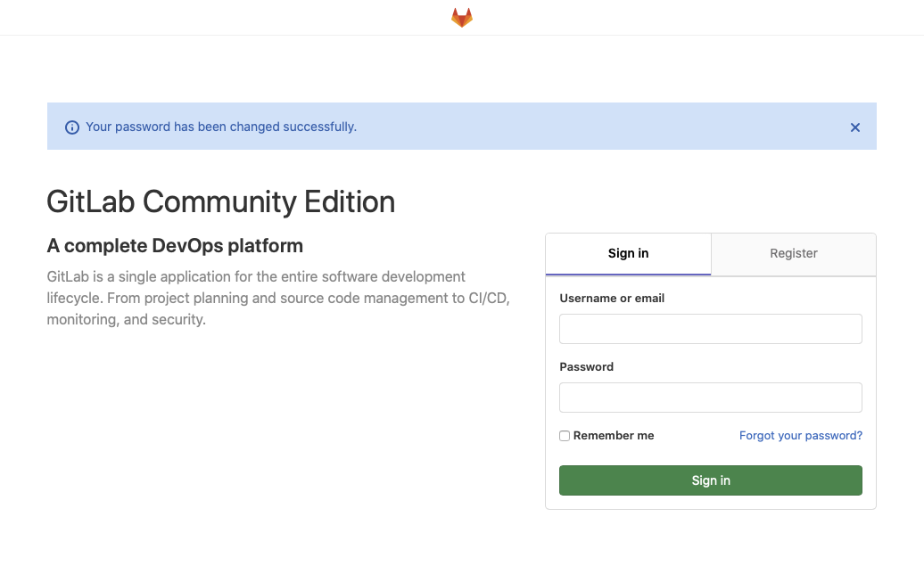This screenshot has width=924, height=566.
Task: Dismiss the password changed alert
Action: [x=855, y=127]
